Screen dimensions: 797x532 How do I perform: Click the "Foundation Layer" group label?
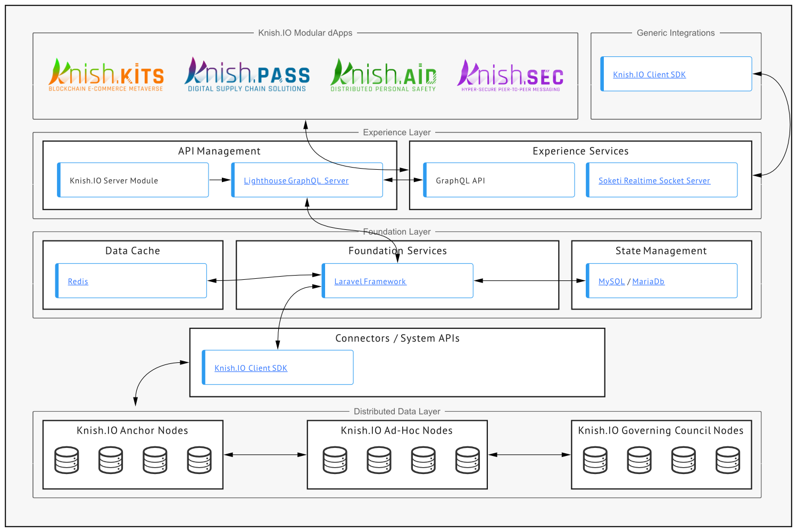coord(397,232)
